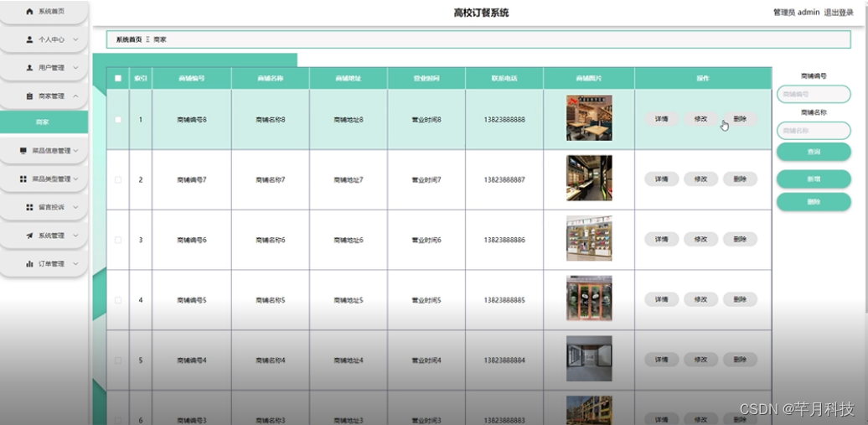Click the grid icon beside 留言投诉
868x425 pixels.
[x=29, y=207]
